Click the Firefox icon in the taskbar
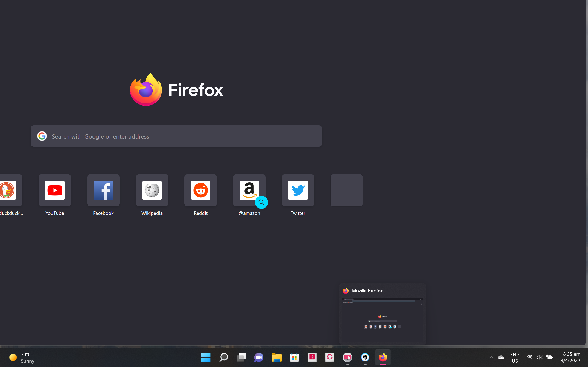The height and width of the screenshot is (367, 588). [x=383, y=357]
